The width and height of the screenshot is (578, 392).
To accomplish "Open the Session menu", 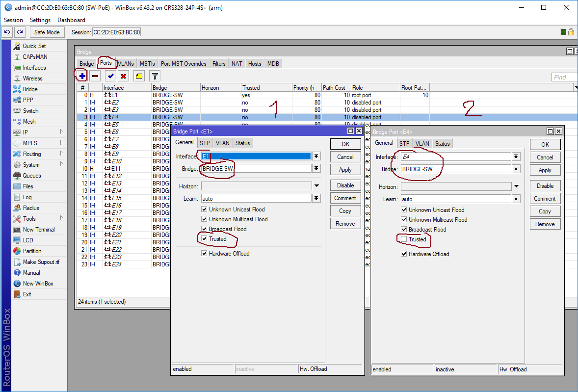I will (x=13, y=20).
